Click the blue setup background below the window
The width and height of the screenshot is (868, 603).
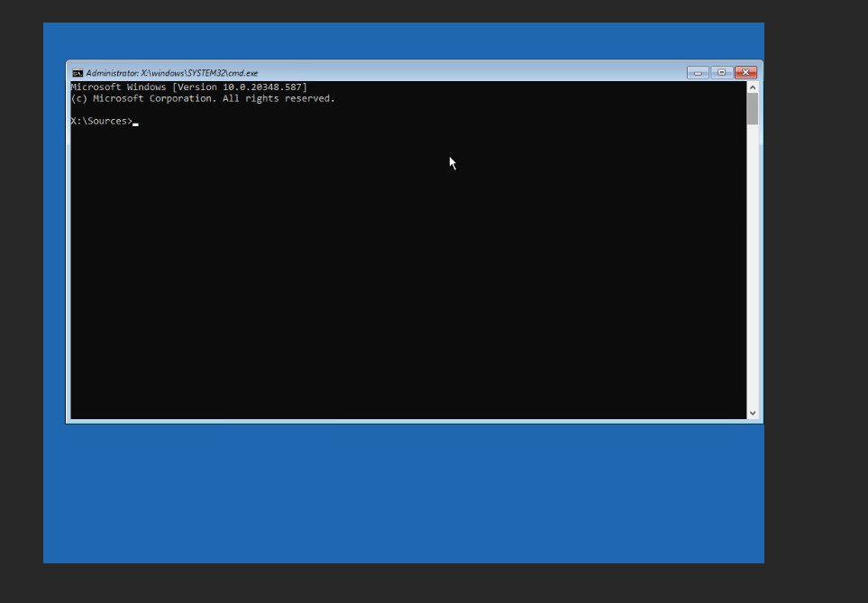pyautogui.click(x=406, y=496)
